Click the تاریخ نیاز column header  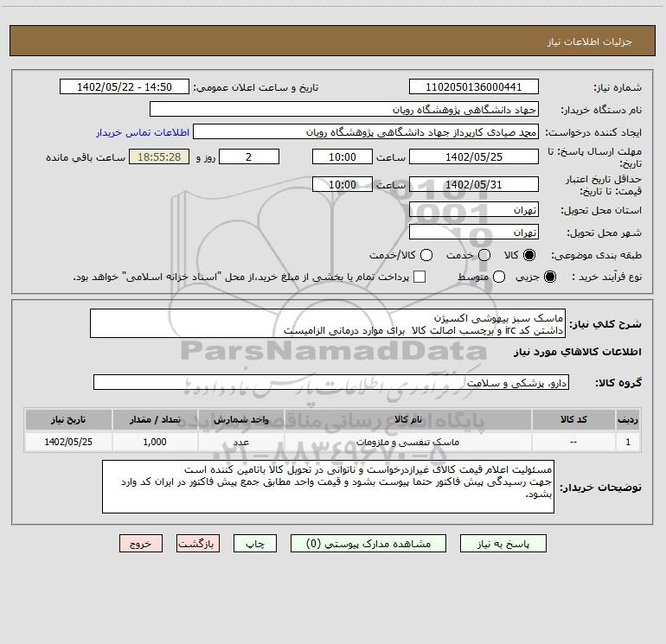tap(68, 419)
